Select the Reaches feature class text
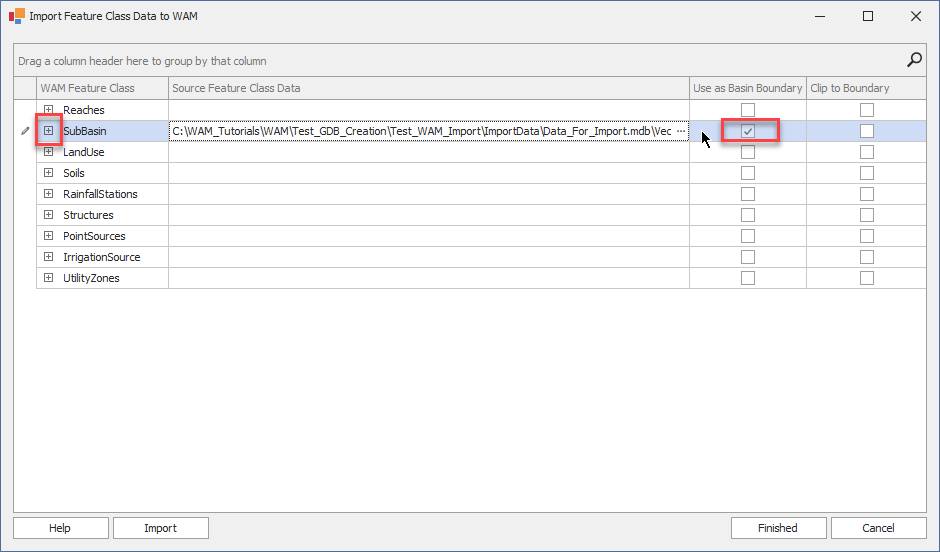The width and height of the screenshot is (940, 552). [83, 110]
